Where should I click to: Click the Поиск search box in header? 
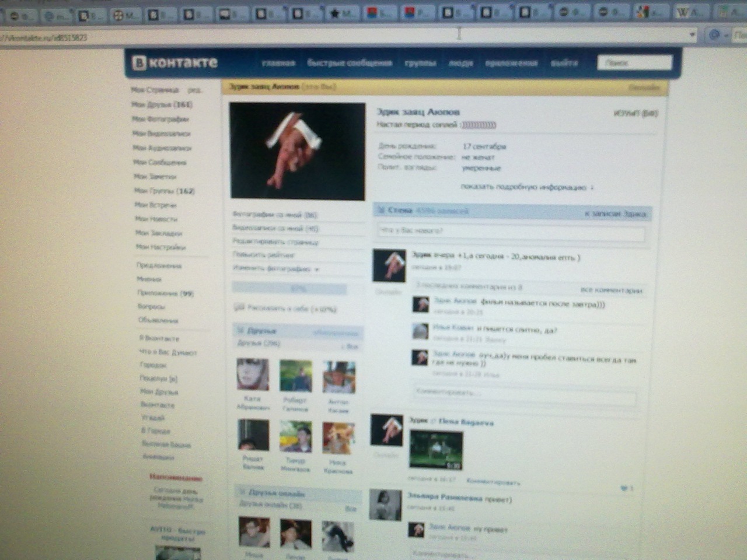[x=634, y=62]
